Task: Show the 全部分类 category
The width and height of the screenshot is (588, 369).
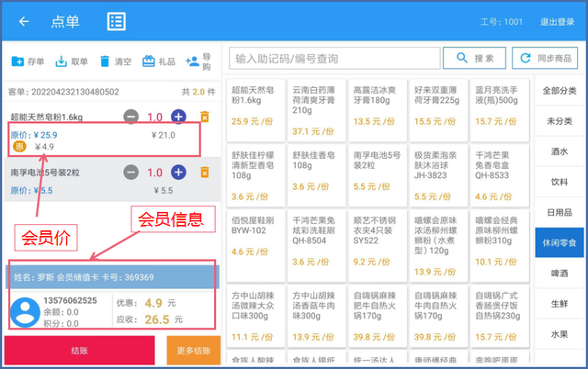Action: click(x=560, y=90)
